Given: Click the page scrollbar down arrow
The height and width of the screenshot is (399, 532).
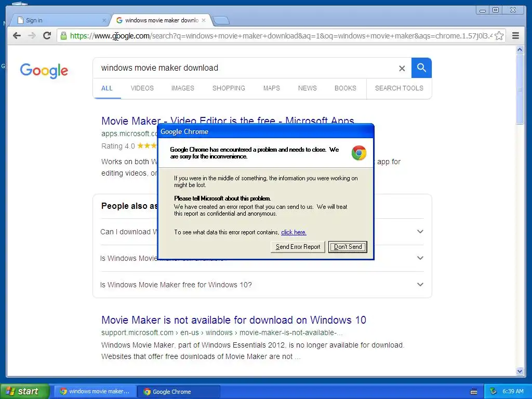Looking at the screenshot, I should click(520, 371).
